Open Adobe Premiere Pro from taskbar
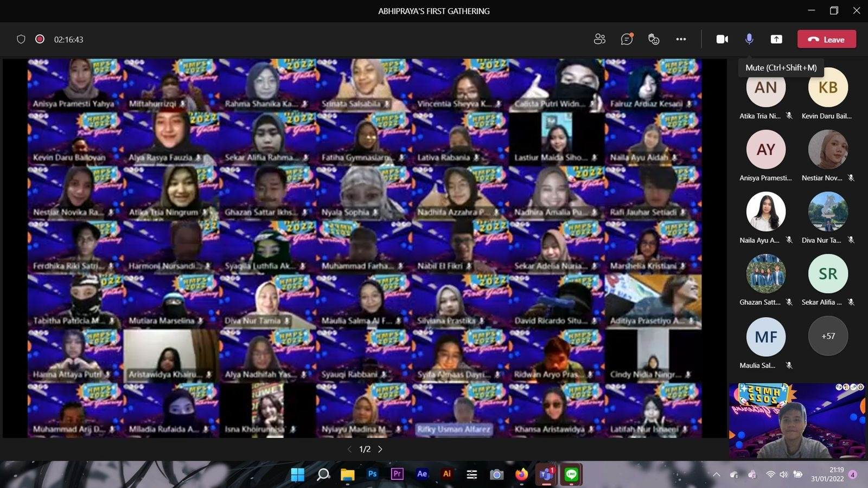Viewport: 868px width, 488px height. pyautogui.click(x=397, y=474)
